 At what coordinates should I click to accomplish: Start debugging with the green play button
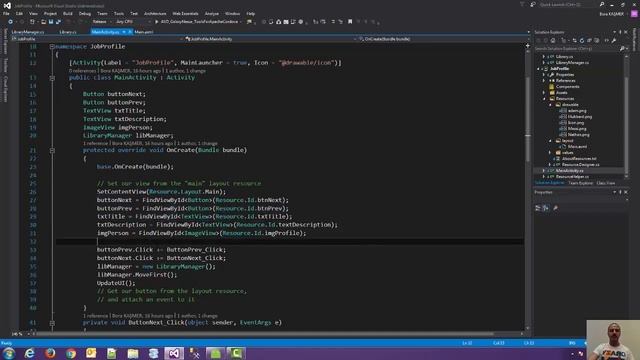pos(156,22)
